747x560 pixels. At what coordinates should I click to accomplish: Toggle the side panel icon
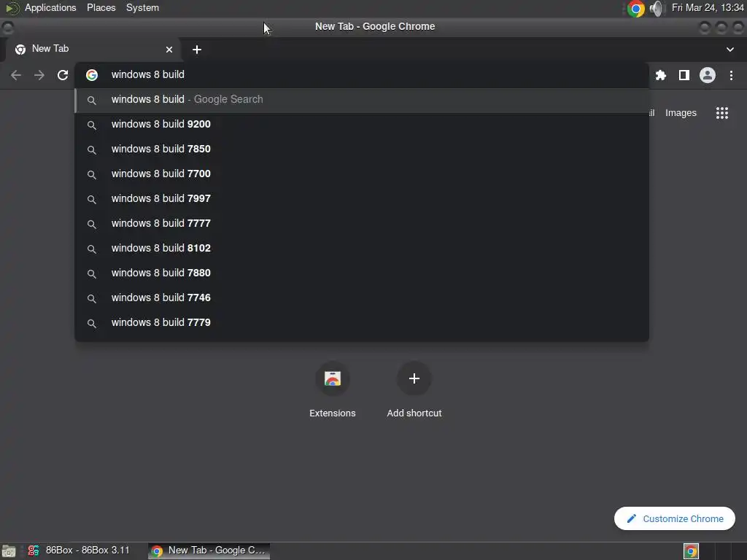pyautogui.click(x=684, y=75)
